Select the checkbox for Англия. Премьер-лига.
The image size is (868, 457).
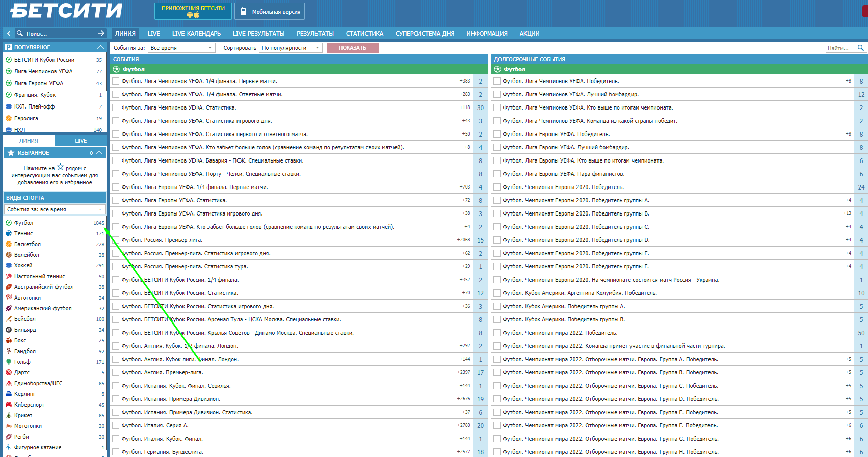(x=116, y=372)
